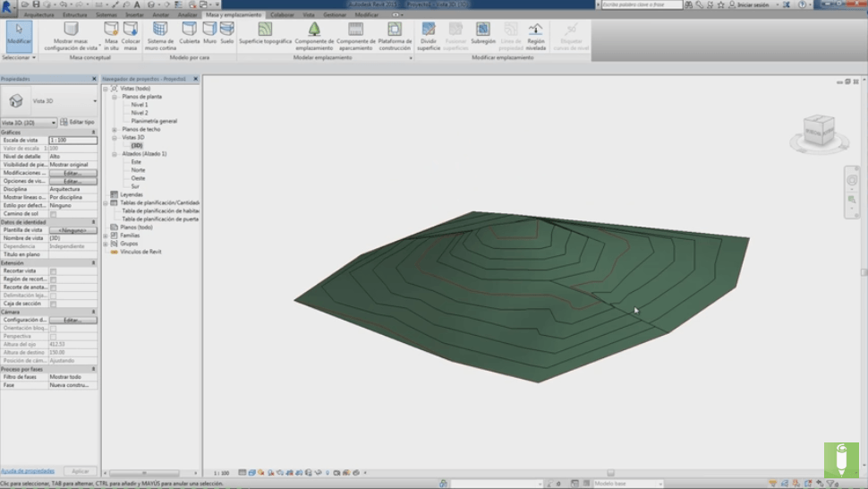Open the Colaborar ribbon tab
Image resolution: width=868 pixels, height=489 pixels.
tap(282, 15)
